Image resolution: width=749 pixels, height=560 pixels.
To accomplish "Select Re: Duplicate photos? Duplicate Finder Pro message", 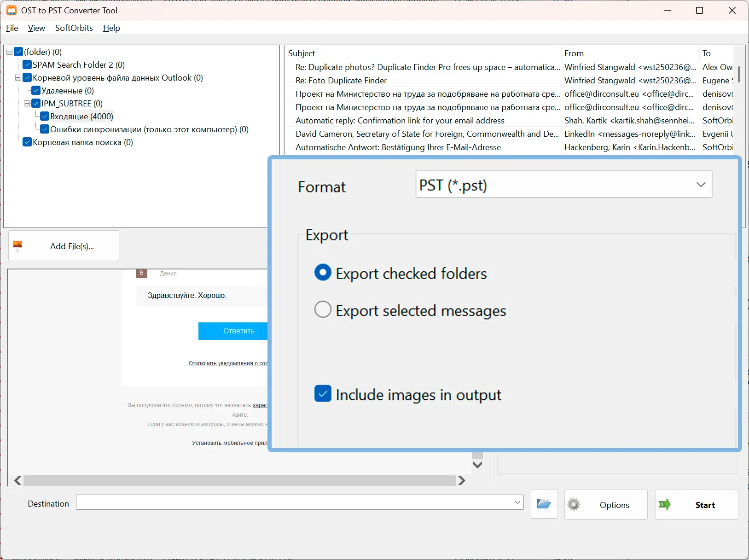I will [428, 67].
